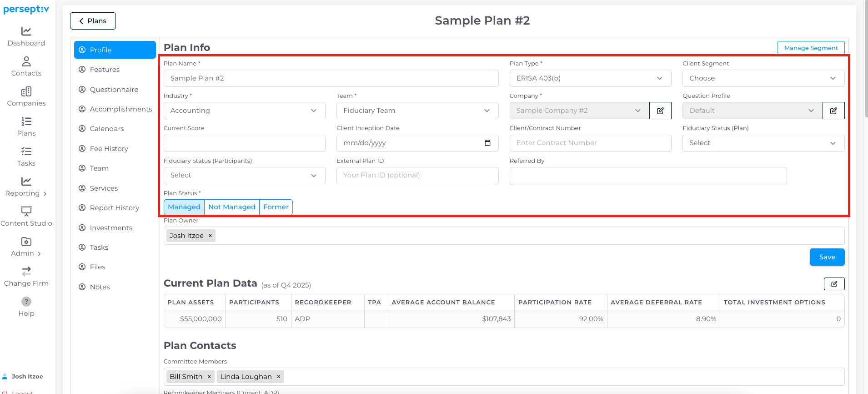The height and width of the screenshot is (394, 868).
Task: Open the plan's Team tab
Action: [115, 168]
